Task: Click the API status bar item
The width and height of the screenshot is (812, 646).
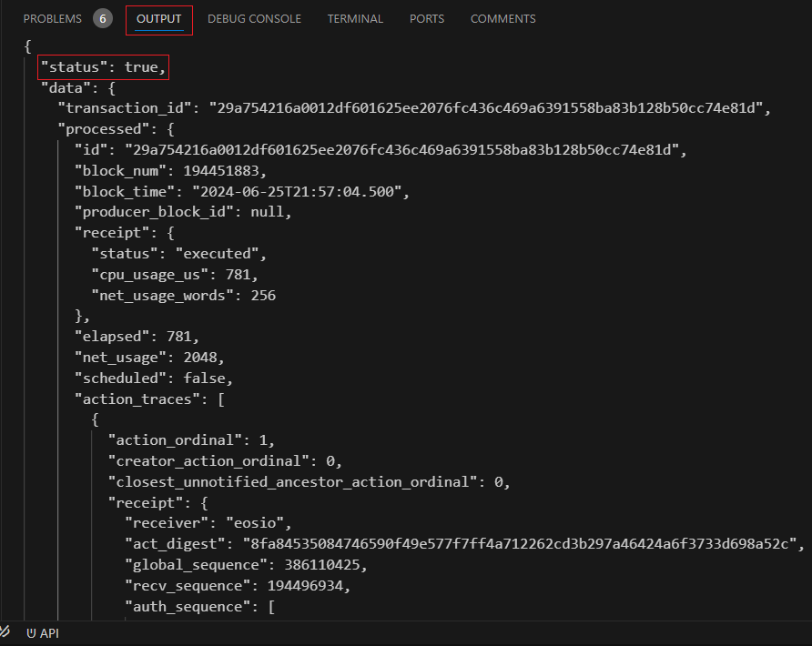Action: pyautogui.click(x=43, y=633)
